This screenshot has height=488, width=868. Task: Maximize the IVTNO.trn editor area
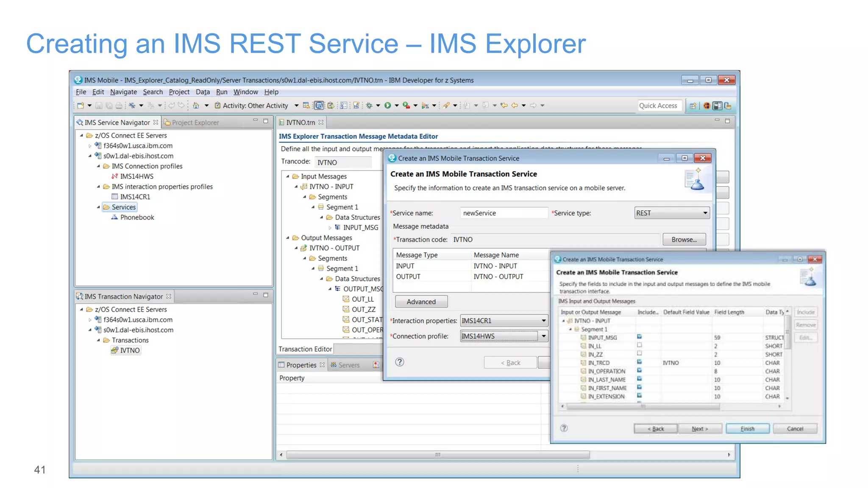(727, 121)
